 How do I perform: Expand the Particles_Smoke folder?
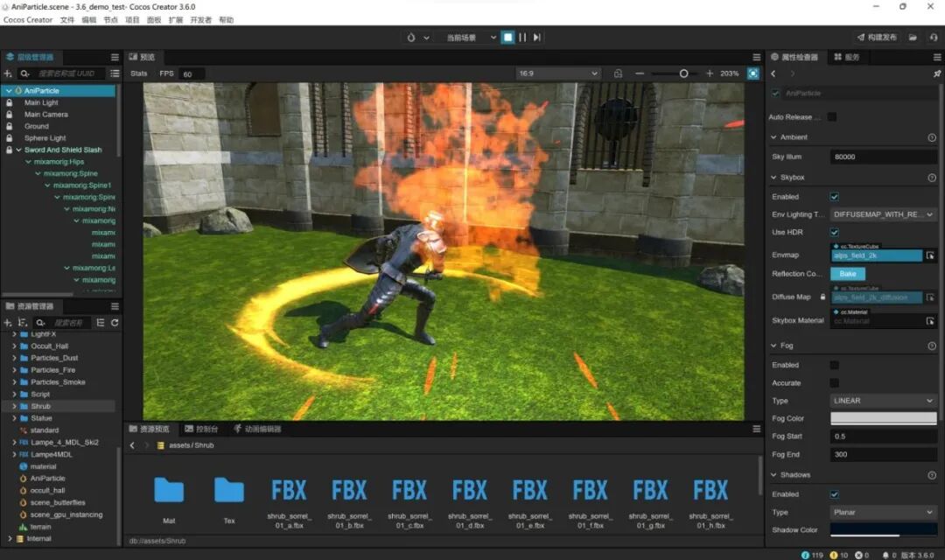tap(15, 382)
